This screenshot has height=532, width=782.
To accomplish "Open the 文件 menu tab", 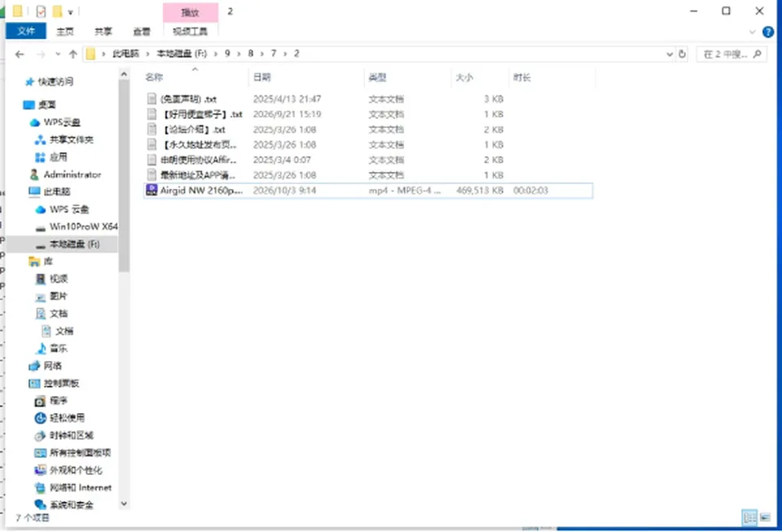I will (26, 31).
